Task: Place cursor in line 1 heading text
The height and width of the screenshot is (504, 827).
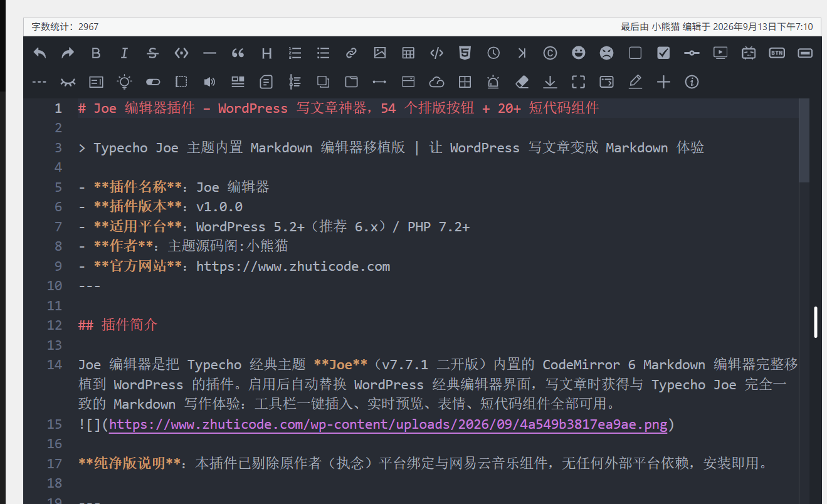Action: [339, 108]
